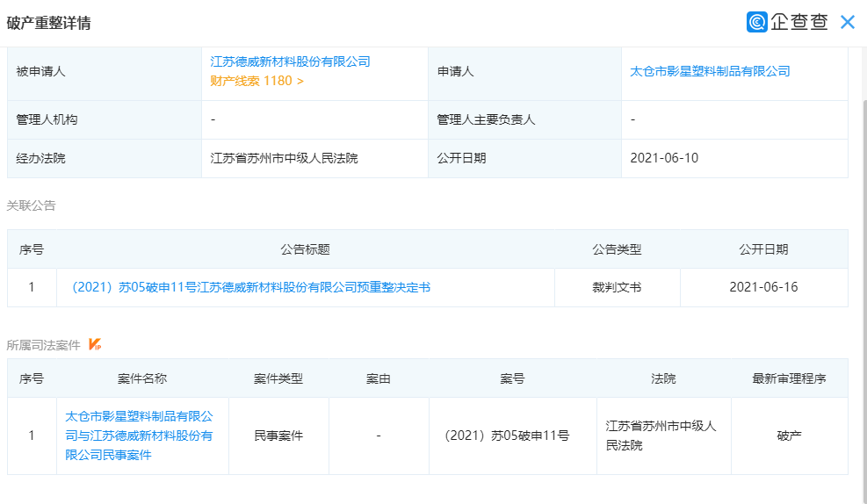867x504 pixels.
Task: Click 公告类型 column header
Action: tap(617, 249)
